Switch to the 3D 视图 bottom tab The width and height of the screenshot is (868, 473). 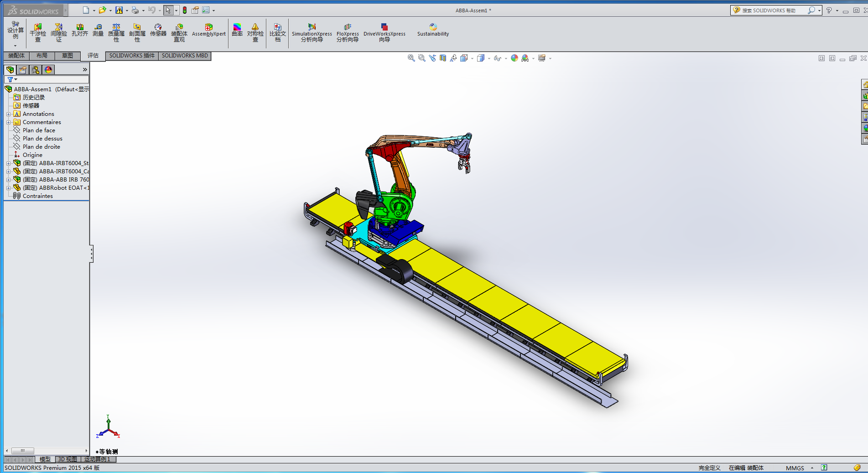tap(68, 459)
